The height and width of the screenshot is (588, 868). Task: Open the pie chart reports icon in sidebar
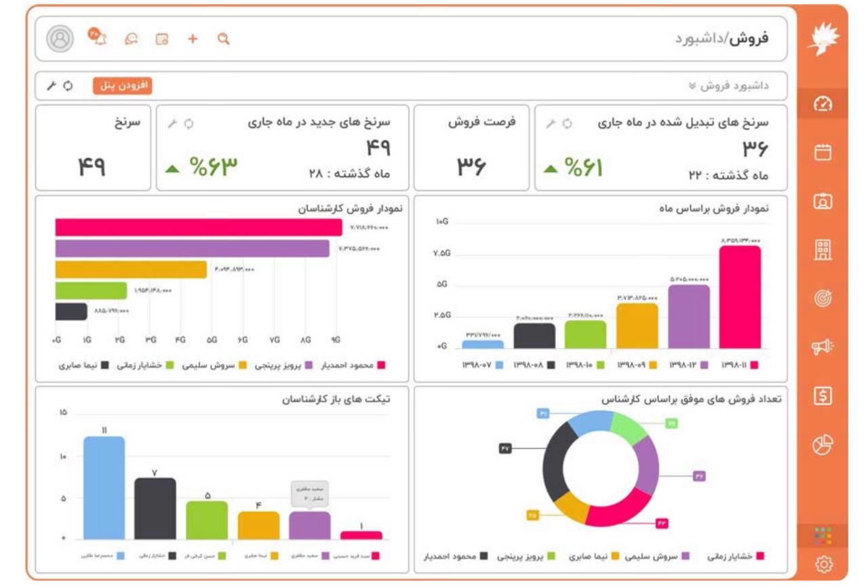[x=823, y=444]
